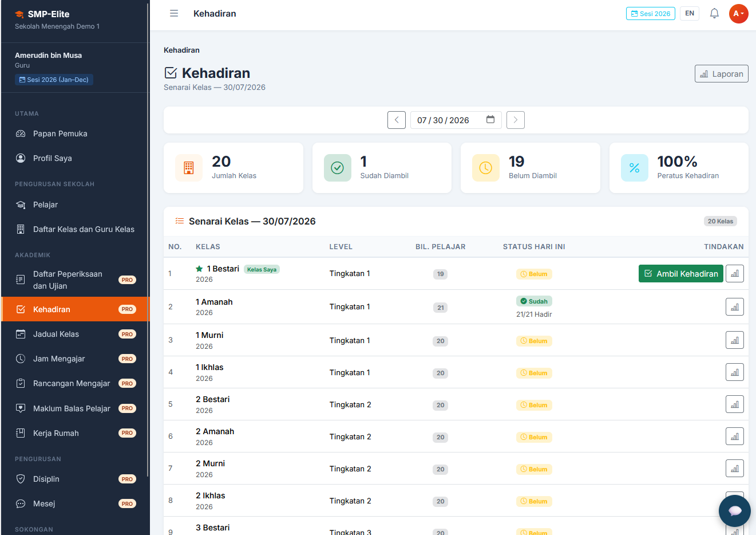
Task: Click the 1 Amanah class name
Action: [214, 302]
